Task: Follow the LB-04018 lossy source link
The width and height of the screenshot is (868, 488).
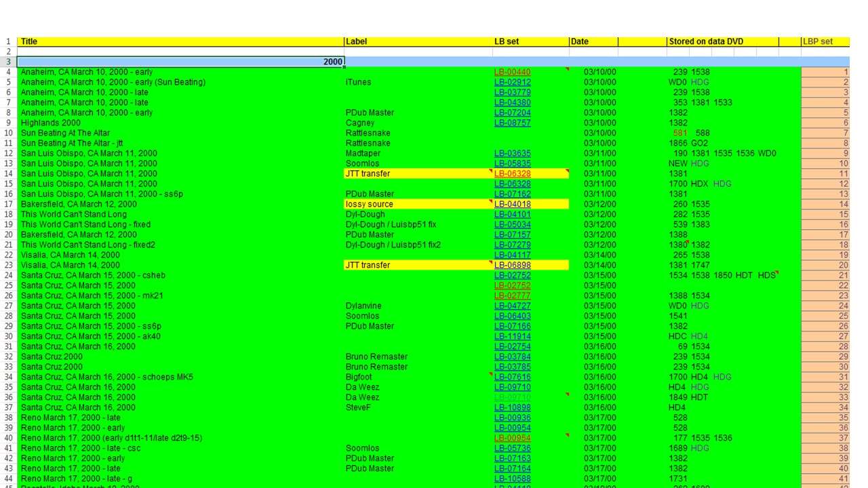Action: click(512, 204)
